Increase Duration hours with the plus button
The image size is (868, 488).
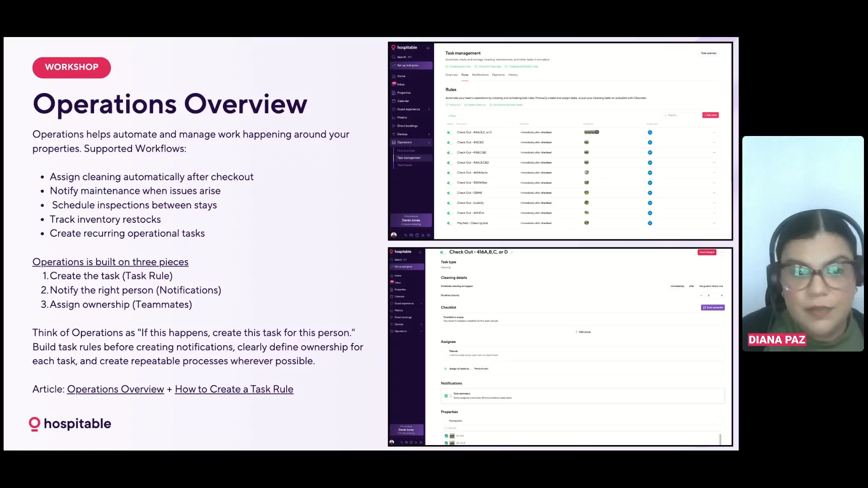[x=722, y=296]
